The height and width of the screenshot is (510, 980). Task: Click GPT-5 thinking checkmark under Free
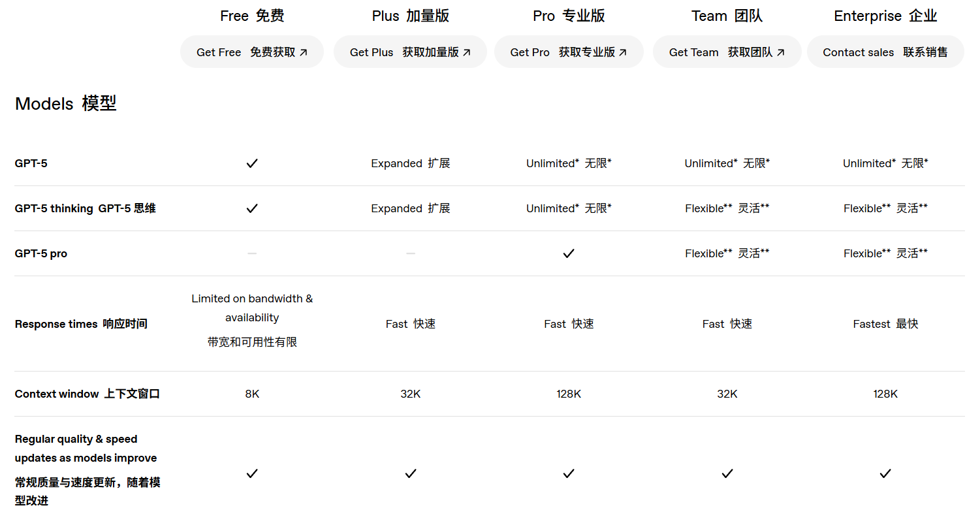point(252,208)
